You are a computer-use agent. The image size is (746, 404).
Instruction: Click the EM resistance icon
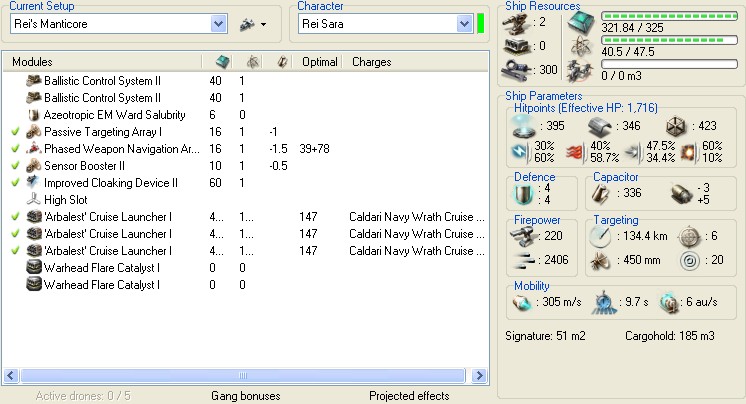tap(520, 152)
